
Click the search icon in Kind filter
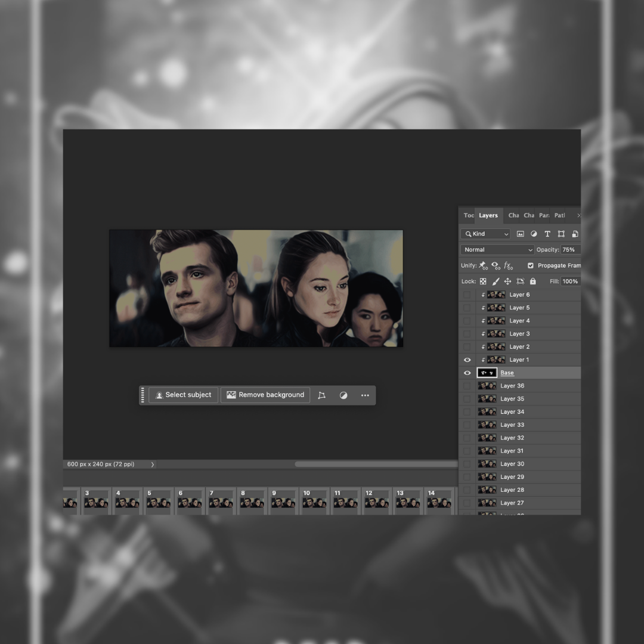(468, 234)
